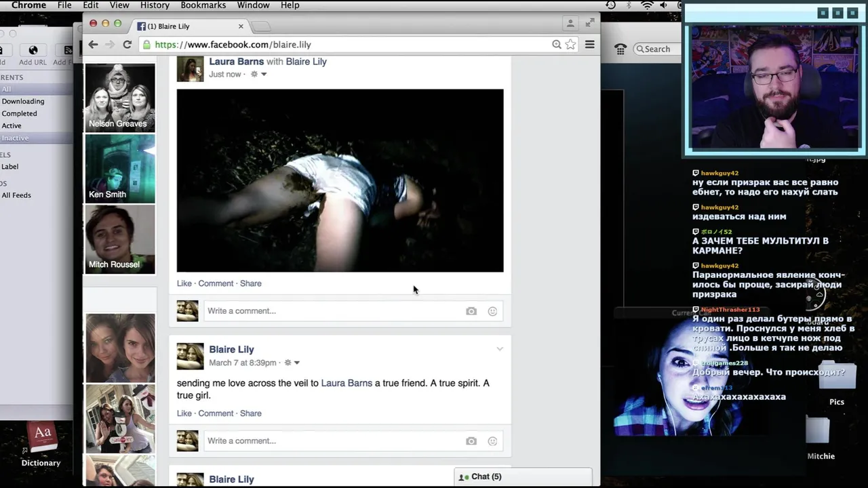Click comment field under Laura's video
The height and width of the screenshot is (488, 868).
332,311
